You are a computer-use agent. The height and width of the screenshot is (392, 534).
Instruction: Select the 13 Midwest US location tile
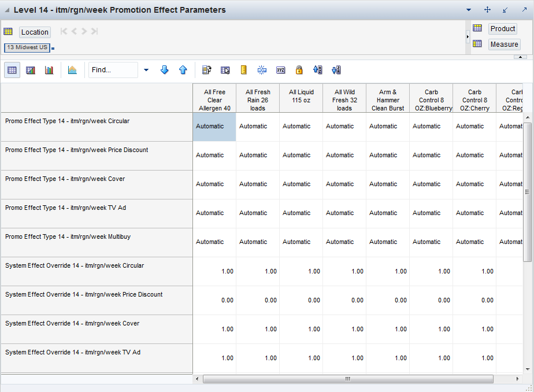(27, 47)
